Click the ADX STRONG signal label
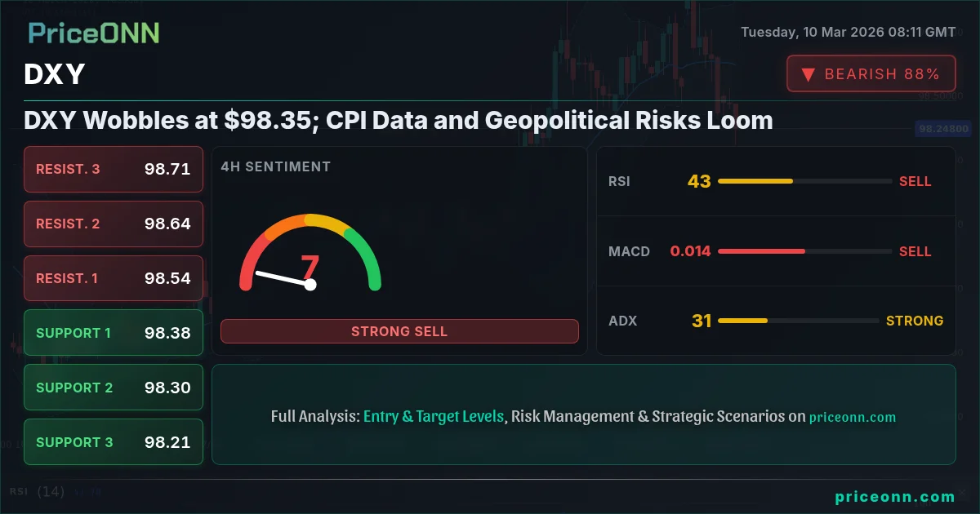The image size is (980, 514). pyautogui.click(x=915, y=321)
